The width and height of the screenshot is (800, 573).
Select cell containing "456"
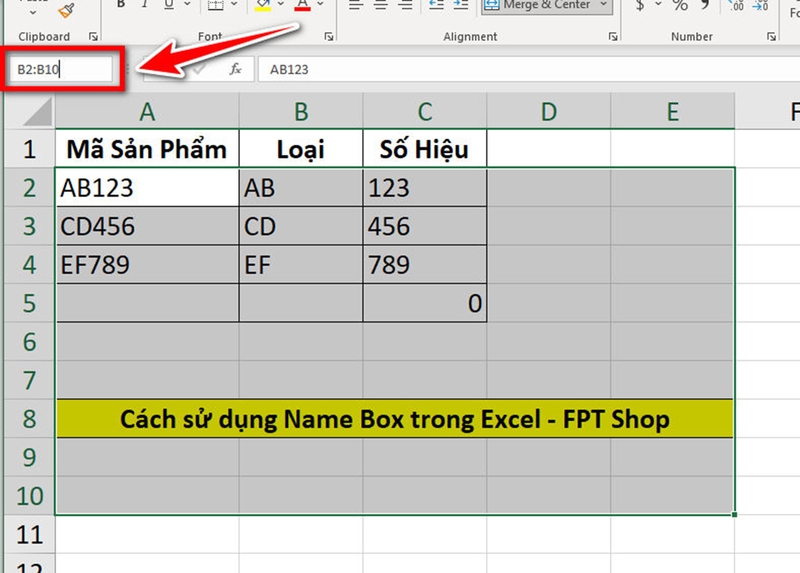(425, 226)
